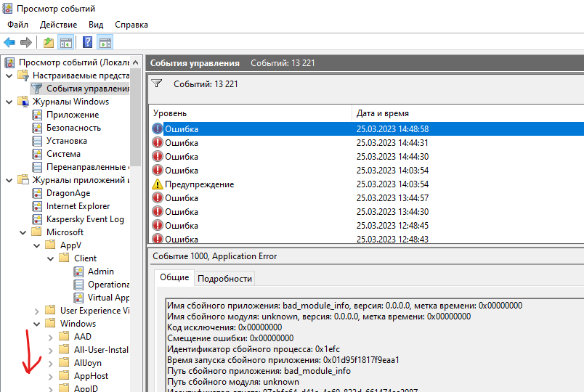Click the Событие 1000, Application Error heading
The image size is (584, 392).
point(215,256)
